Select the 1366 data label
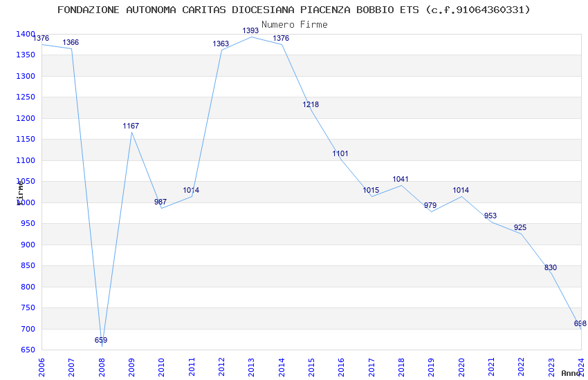 click(71, 42)
